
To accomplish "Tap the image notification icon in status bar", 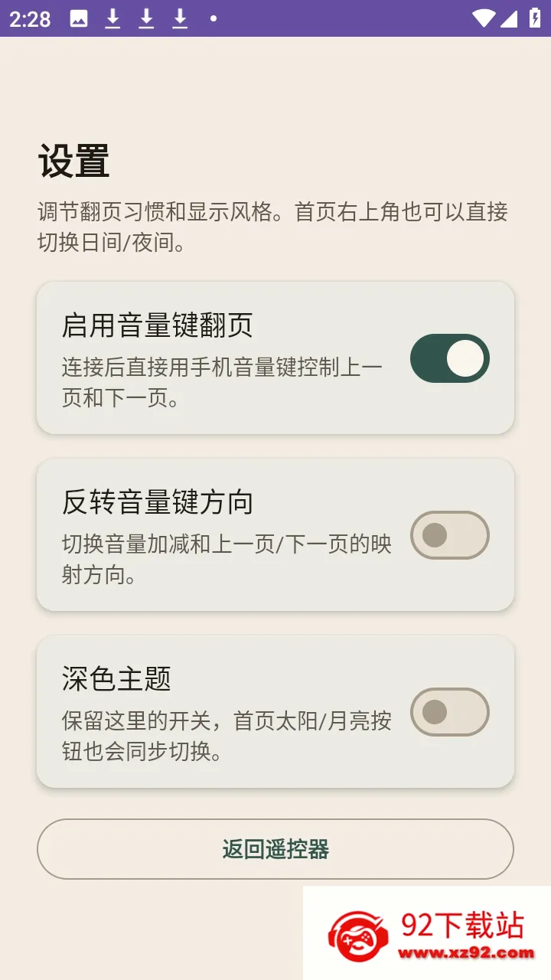I will (x=79, y=18).
